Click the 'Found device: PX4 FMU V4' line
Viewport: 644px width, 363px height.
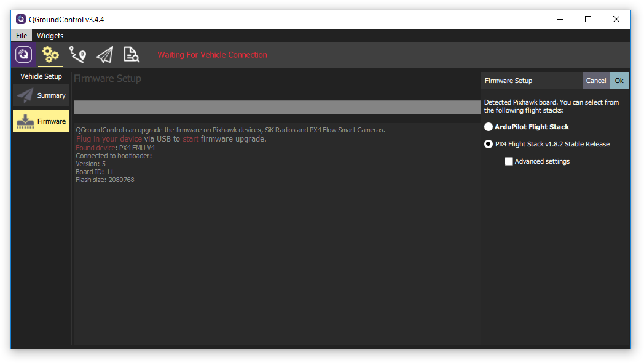coord(116,148)
